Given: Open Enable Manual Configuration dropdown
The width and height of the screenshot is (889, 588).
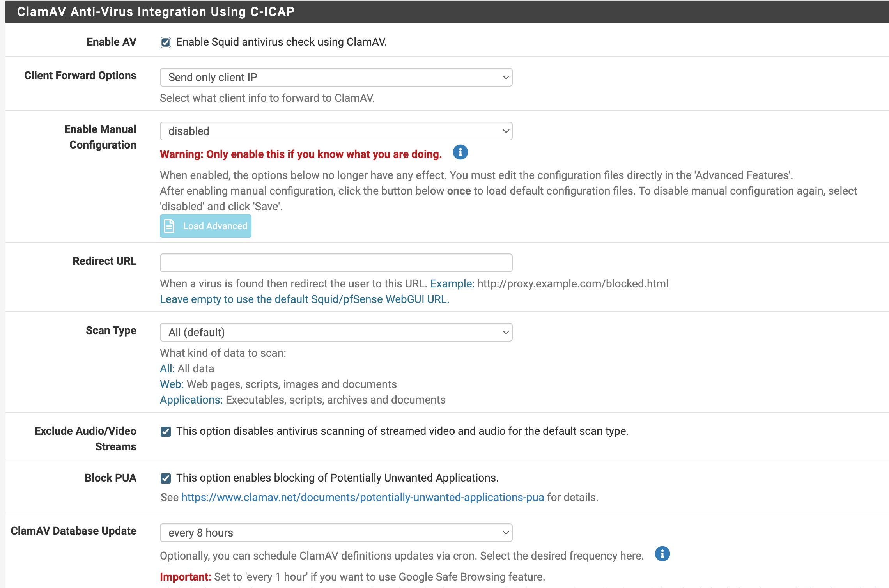Looking at the screenshot, I should (336, 131).
